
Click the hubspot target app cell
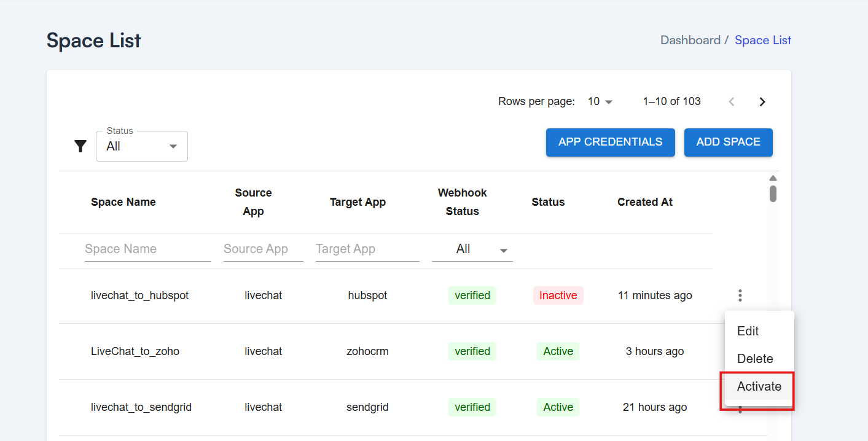367,295
